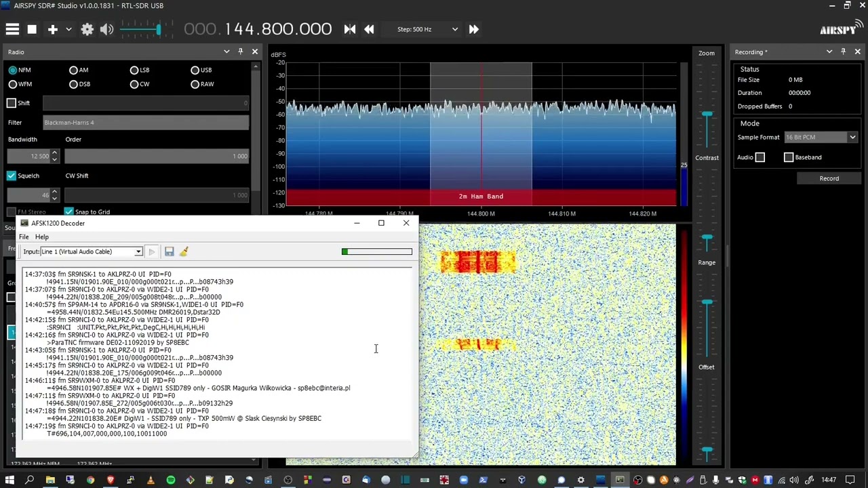Click the Order 1.000 field

[x=157, y=156]
